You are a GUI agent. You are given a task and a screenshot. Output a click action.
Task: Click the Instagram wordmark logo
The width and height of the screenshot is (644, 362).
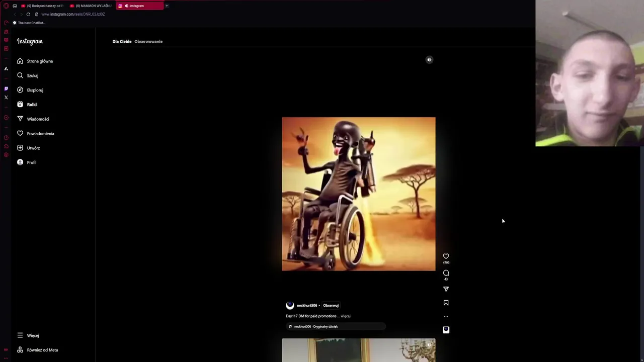pyautogui.click(x=30, y=41)
